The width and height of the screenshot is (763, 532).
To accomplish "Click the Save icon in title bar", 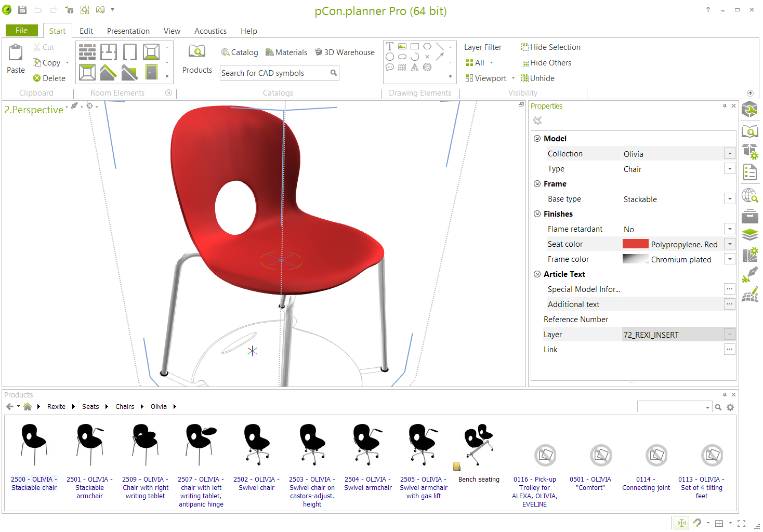I will [x=22, y=10].
